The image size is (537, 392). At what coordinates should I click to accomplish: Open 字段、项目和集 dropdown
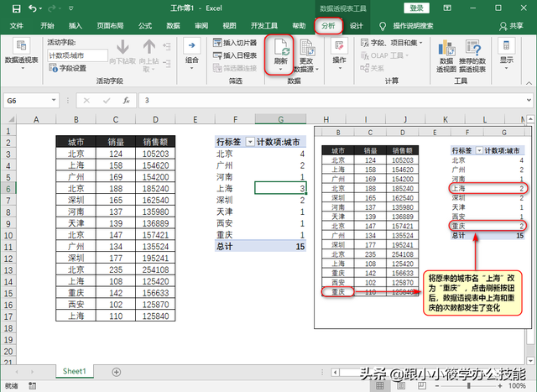coord(392,43)
